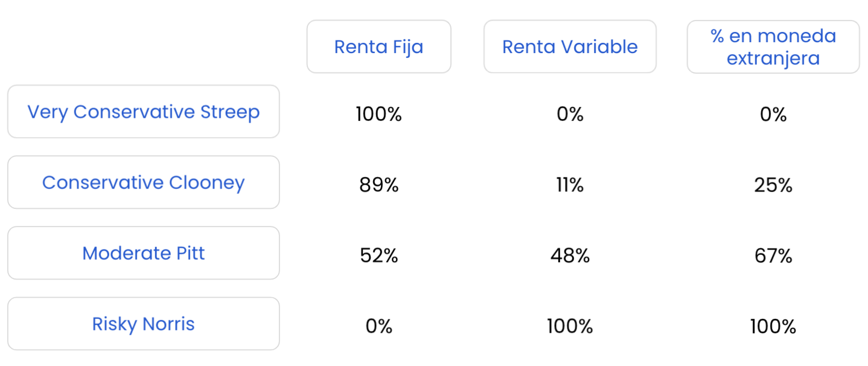868x366 pixels.
Task: Select the Conservative Clooney profile
Action: tap(144, 182)
